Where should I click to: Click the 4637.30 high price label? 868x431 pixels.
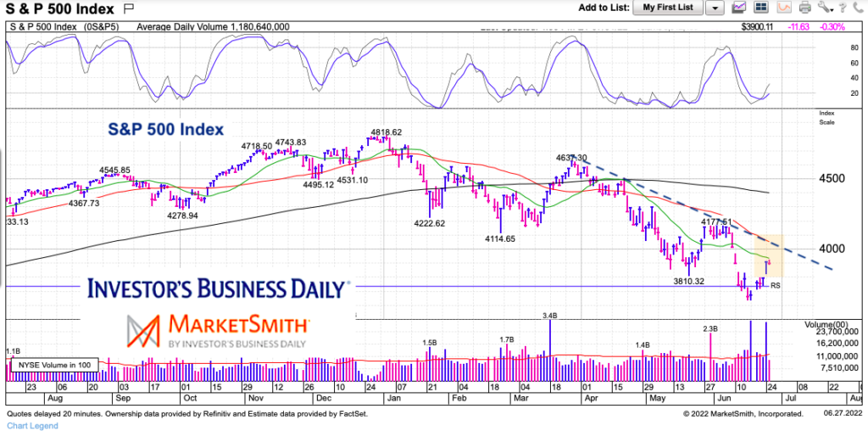tap(571, 157)
